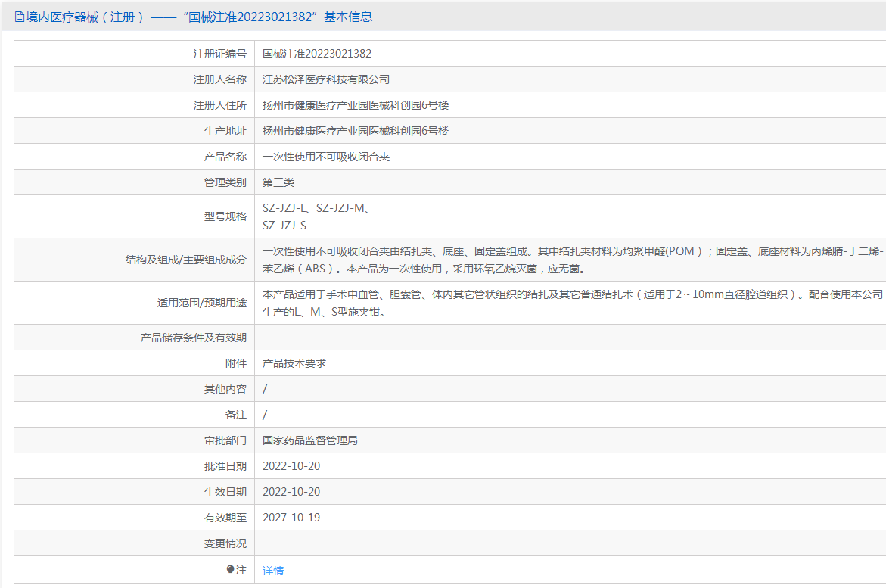Click the date in the 批准日期 row
Image resolution: width=886 pixels, height=588 pixels.
(x=291, y=466)
